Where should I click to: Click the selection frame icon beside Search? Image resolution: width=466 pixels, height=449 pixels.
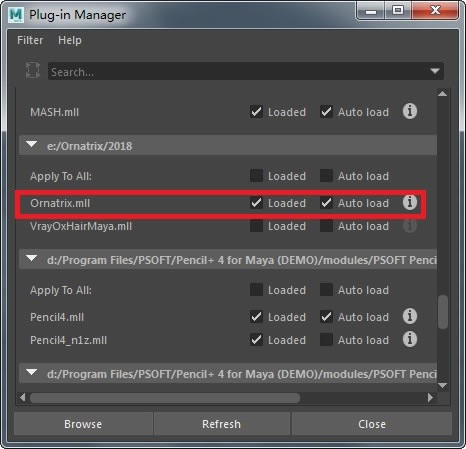33,70
